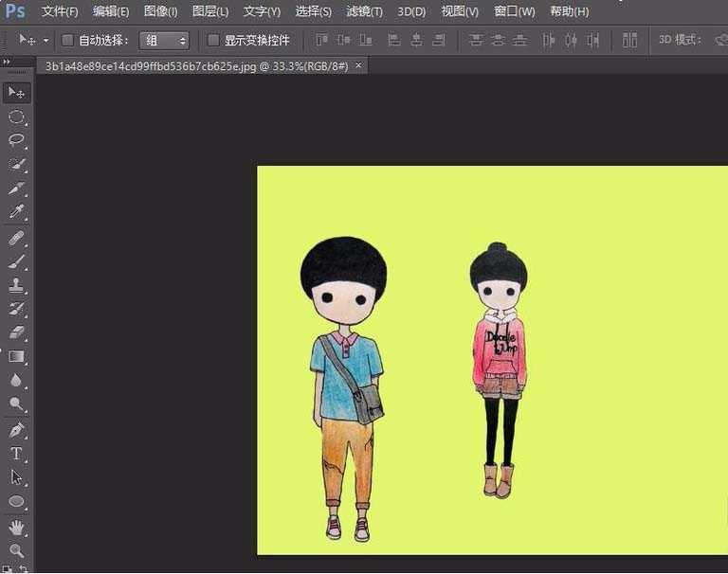Choose the Horizontal Type tool
The height and width of the screenshot is (574, 728).
tap(17, 454)
